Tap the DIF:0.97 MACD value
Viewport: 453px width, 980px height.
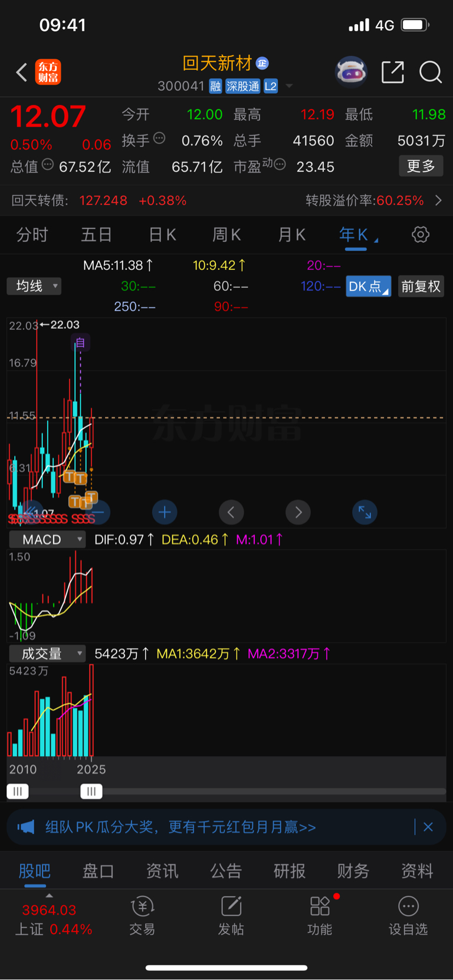click(124, 540)
